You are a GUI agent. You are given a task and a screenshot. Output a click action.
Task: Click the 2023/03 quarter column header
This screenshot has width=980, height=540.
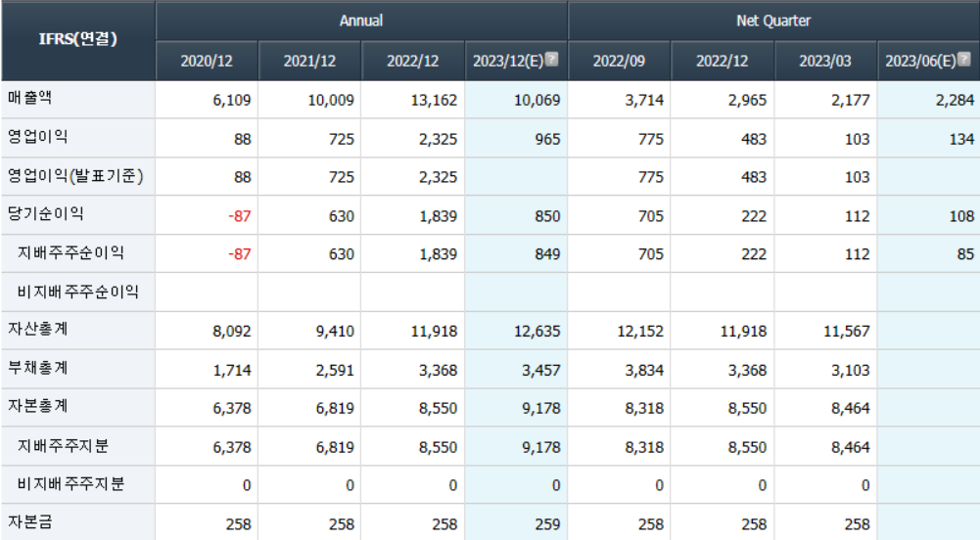[x=825, y=62]
